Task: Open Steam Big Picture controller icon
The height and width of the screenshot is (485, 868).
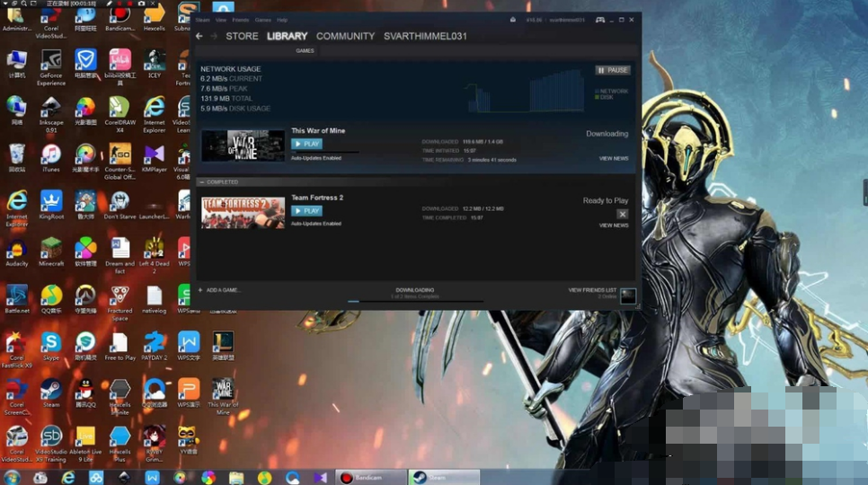Action: point(599,20)
